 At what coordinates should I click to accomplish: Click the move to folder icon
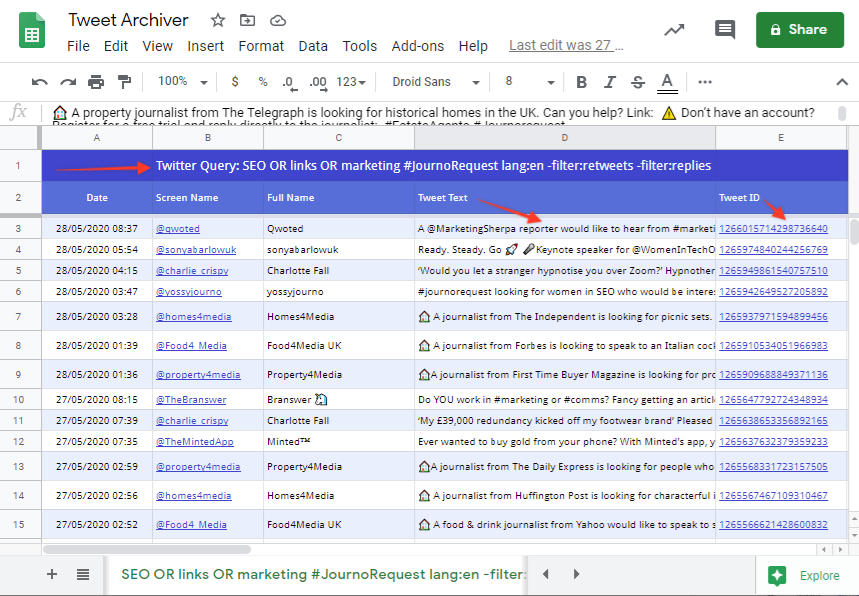pos(248,21)
